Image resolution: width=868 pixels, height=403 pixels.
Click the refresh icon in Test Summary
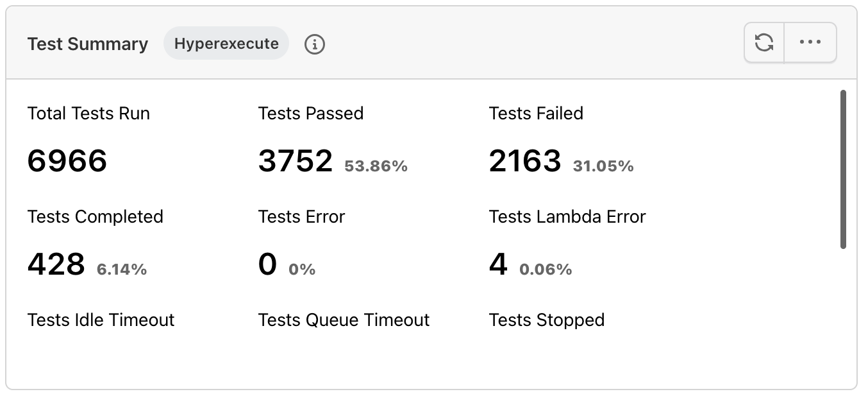pos(764,43)
